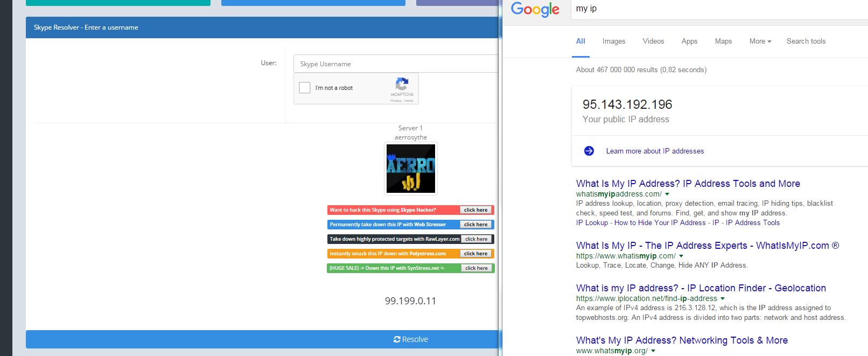This screenshot has height=356, width=868.
Task: Switch to the All results tab
Action: point(580,41)
